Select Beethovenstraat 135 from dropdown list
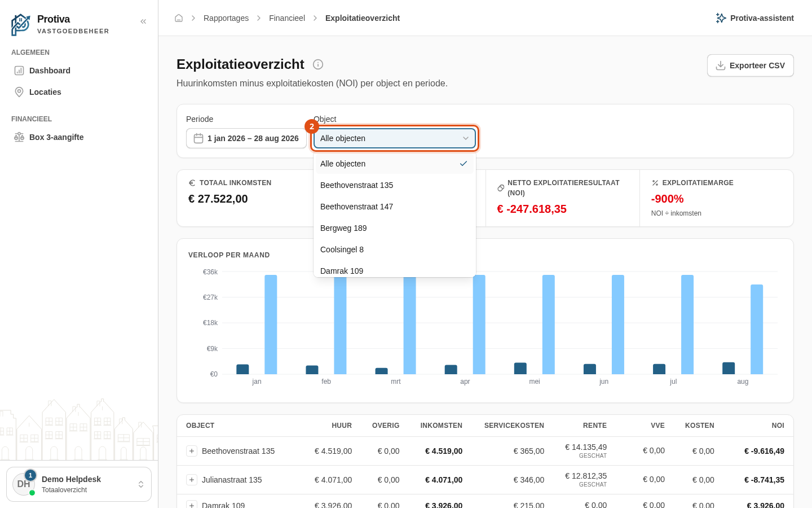 (x=395, y=185)
